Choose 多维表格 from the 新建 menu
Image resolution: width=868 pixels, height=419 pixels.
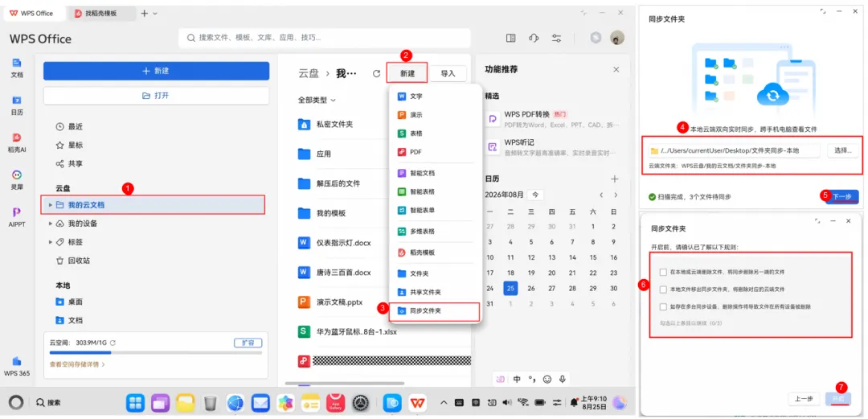click(x=436, y=231)
